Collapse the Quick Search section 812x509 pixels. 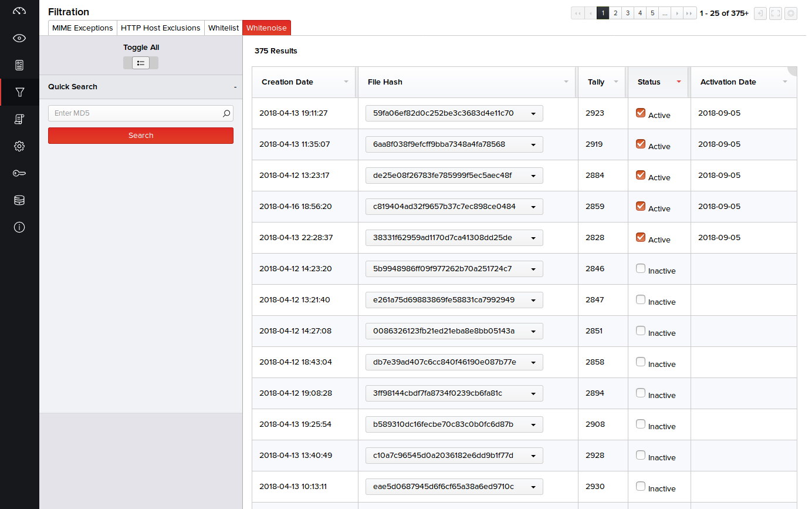pyautogui.click(x=235, y=87)
